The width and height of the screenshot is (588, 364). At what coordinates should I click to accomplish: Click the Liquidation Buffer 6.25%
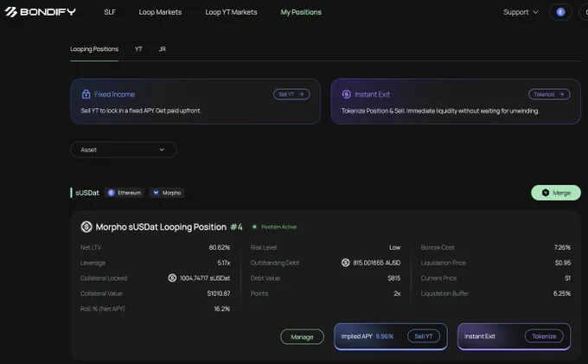click(562, 293)
